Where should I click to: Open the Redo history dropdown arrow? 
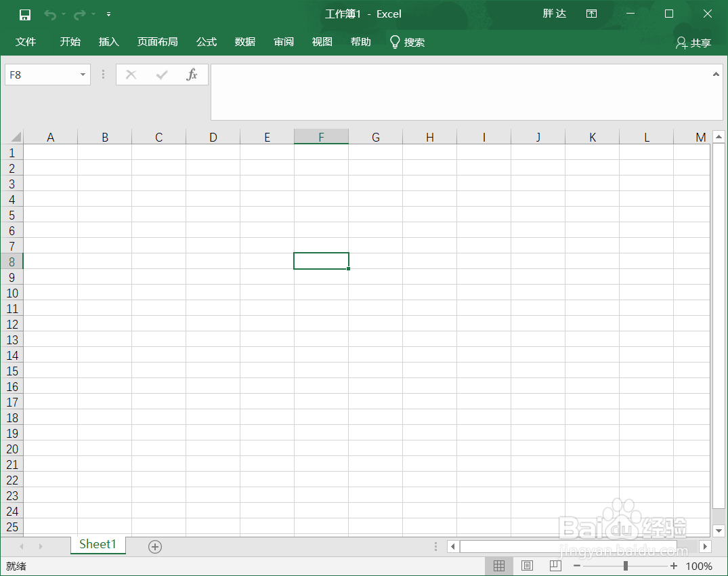(93, 14)
